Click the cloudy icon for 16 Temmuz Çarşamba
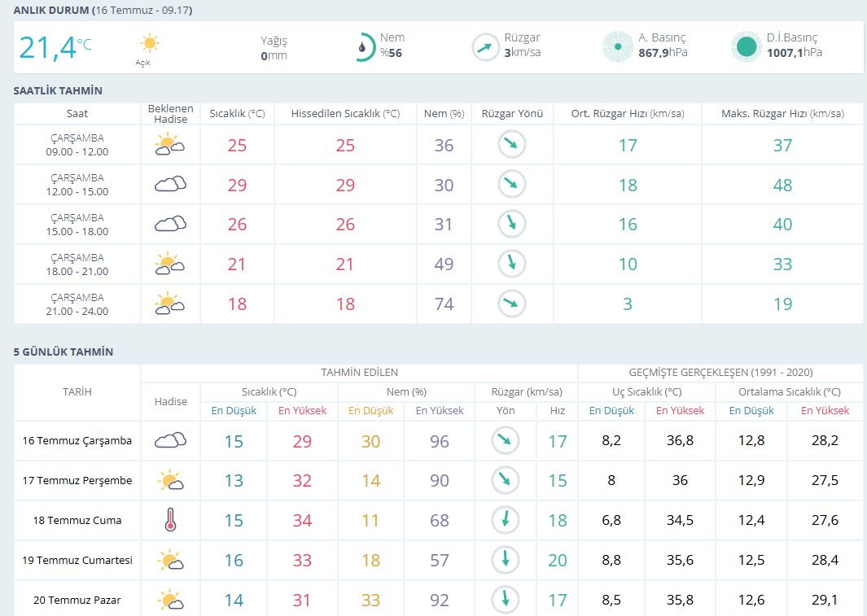Screen dimensions: 867x616 pos(170,440)
